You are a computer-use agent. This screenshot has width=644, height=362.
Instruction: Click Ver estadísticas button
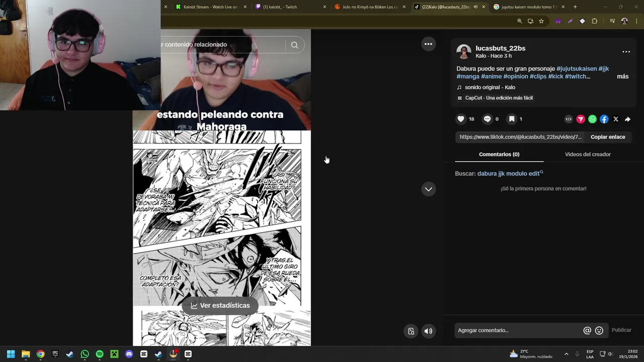point(219,306)
